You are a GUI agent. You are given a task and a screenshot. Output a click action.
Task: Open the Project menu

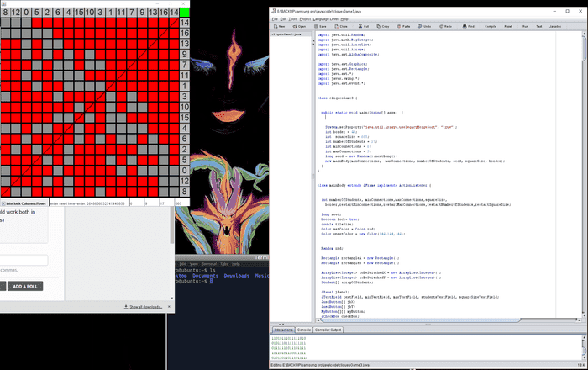(x=305, y=18)
